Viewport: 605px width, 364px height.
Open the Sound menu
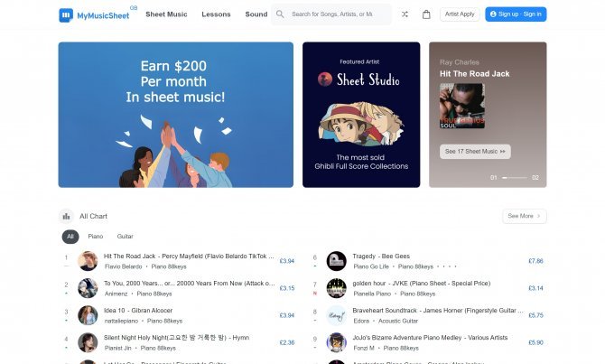[256, 14]
